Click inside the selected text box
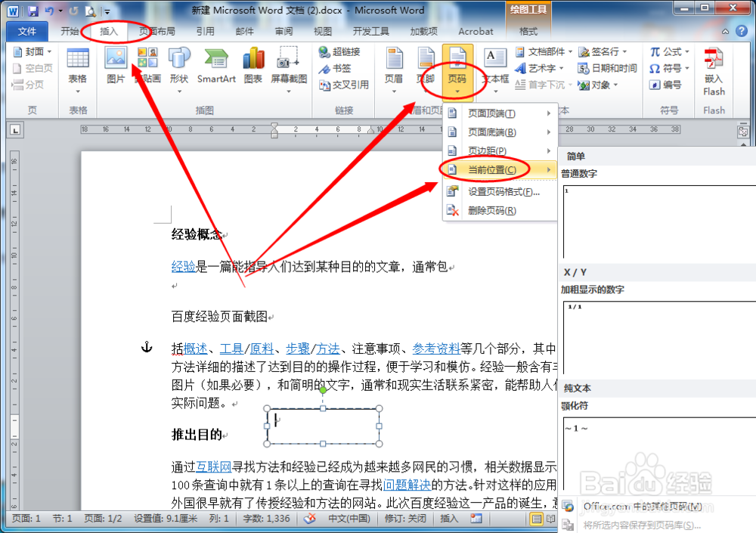This screenshot has width=756, height=533. click(323, 426)
